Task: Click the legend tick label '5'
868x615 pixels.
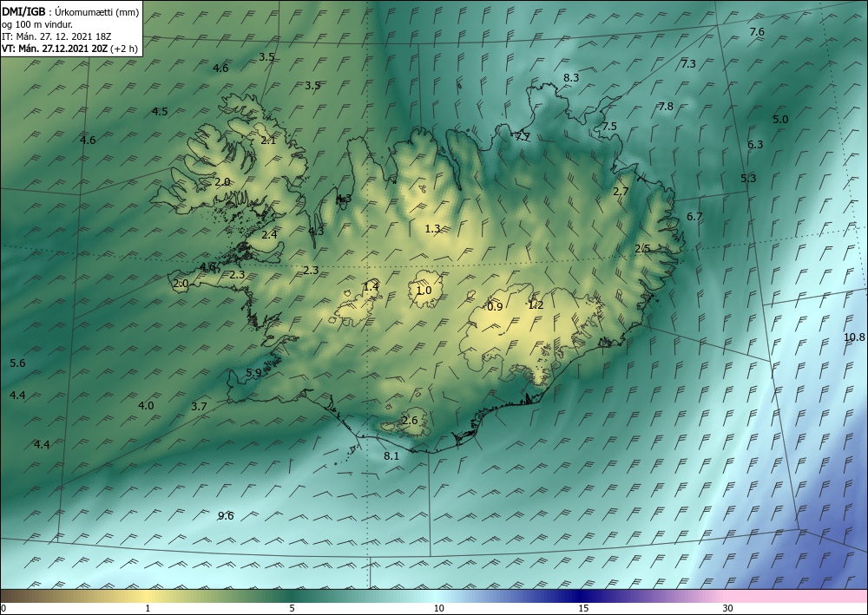Action: pyautogui.click(x=292, y=609)
